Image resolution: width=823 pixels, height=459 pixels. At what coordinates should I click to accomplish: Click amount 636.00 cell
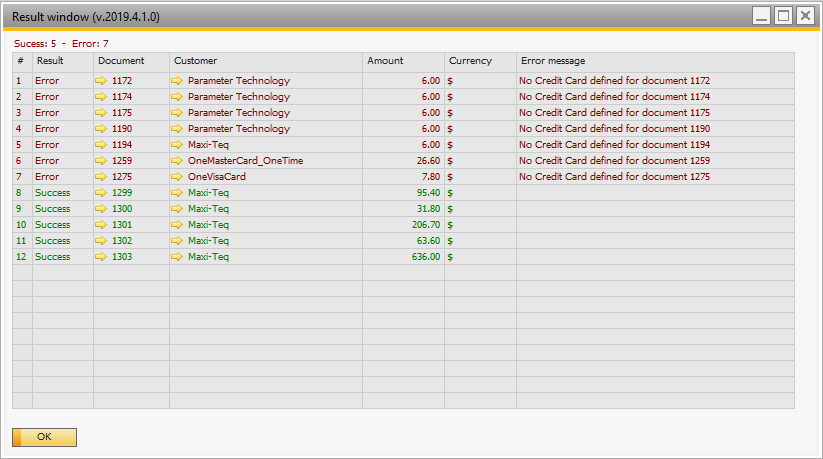[x=404, y=257]
